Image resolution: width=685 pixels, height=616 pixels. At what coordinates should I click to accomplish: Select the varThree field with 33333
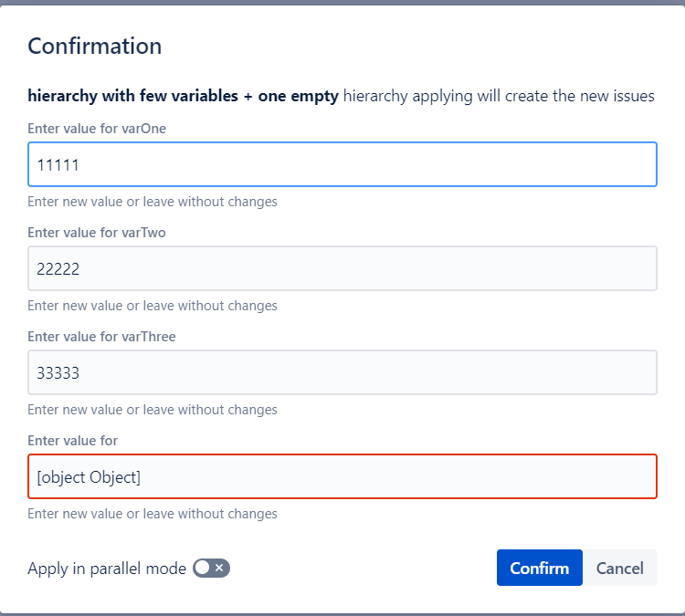[x=342, y=372]
